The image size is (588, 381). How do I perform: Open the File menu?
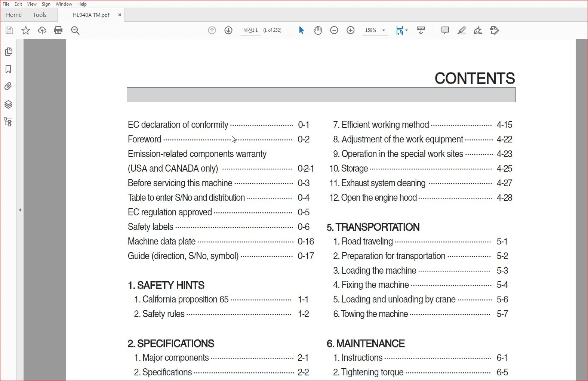pyautogui.click(x=6, y=4)
